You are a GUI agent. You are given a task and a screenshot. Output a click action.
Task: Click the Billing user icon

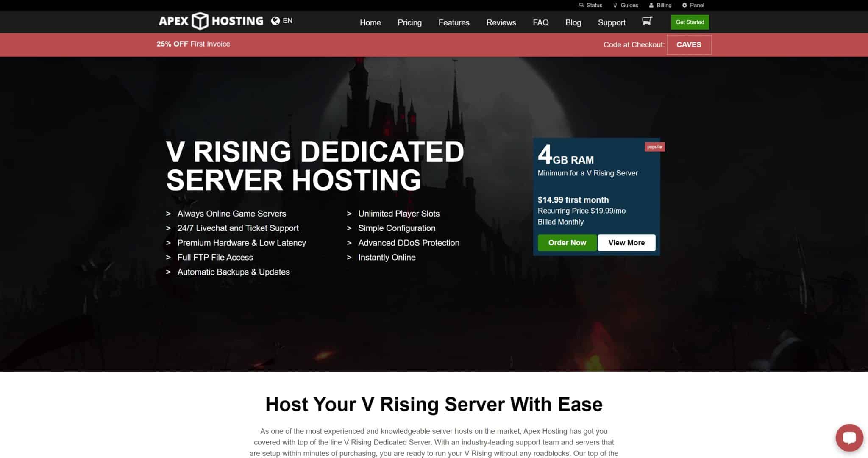(651, 5)
